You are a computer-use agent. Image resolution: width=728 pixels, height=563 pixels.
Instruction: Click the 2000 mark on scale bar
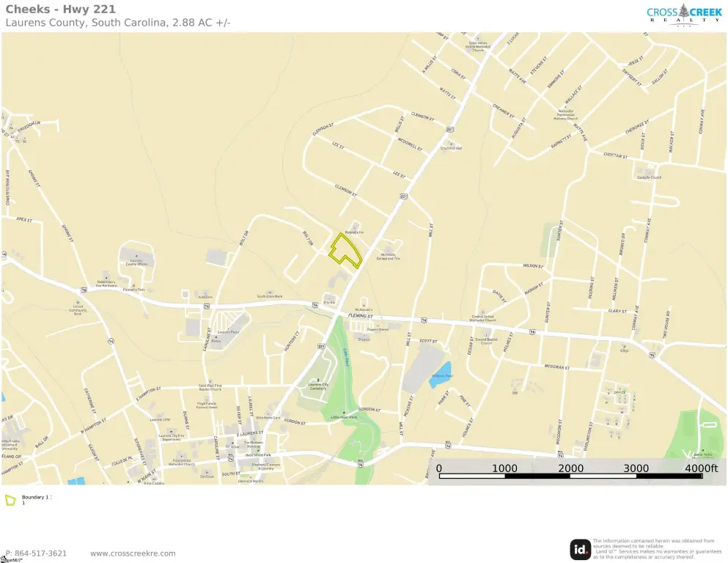point(570,468)
